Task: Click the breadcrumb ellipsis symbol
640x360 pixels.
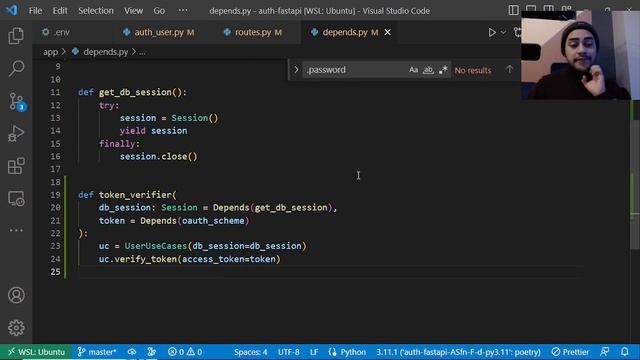Action: [x=142, y=52]
